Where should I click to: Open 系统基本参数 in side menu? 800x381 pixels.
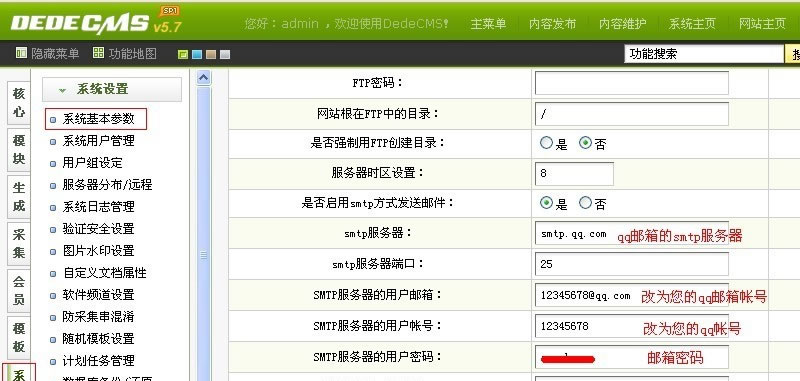pos(98,119)
